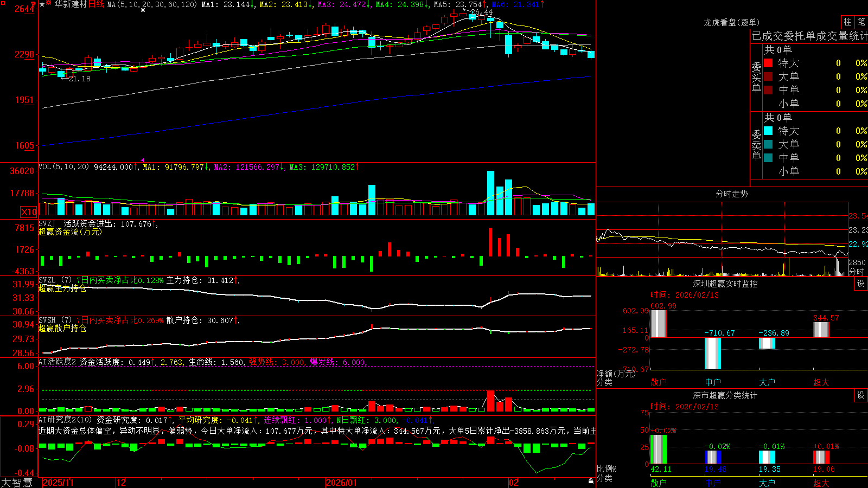Switch to 柱 bar view in 龙虎看盘
The width and height of the screenshot is (868, 488).
[847, 22]
